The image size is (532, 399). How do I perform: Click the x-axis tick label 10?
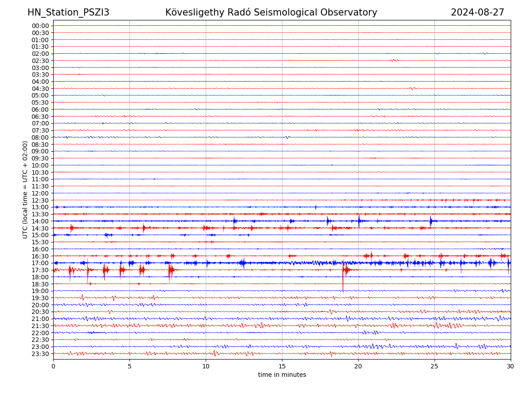[x=206, y=366]
